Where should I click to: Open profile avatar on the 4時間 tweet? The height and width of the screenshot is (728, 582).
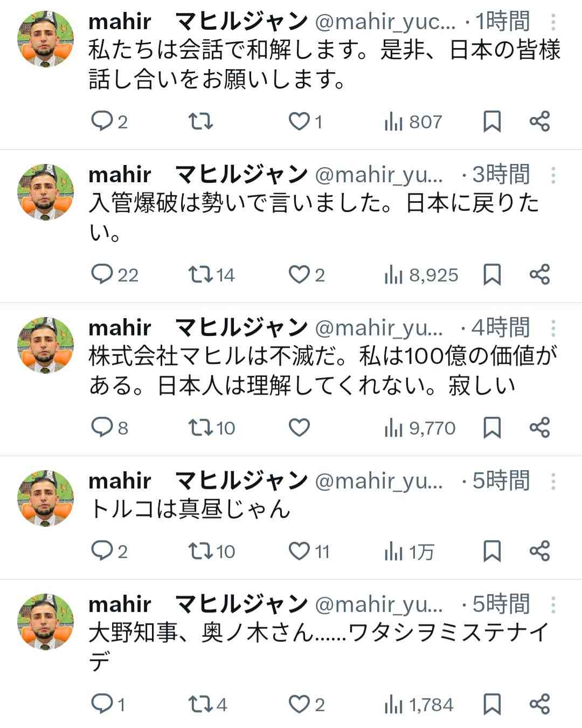tap(46, 345)
